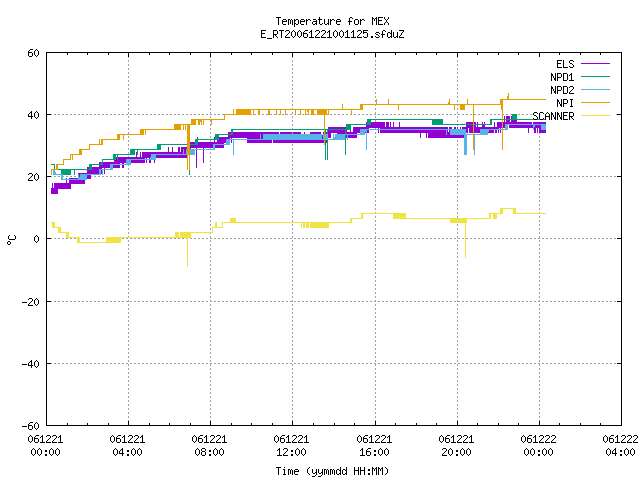Click the x-axis title 'Time (yymmdd HH:MM)'

click(x=332, y=471)
